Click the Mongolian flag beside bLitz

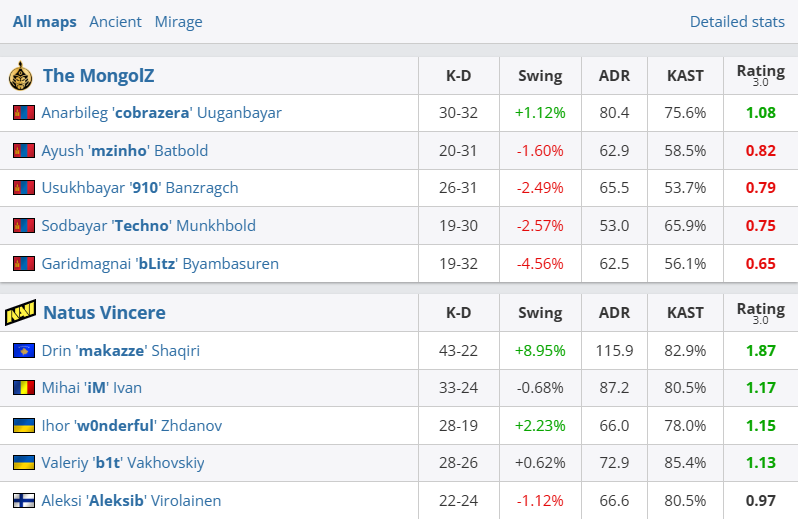[23, 264]
